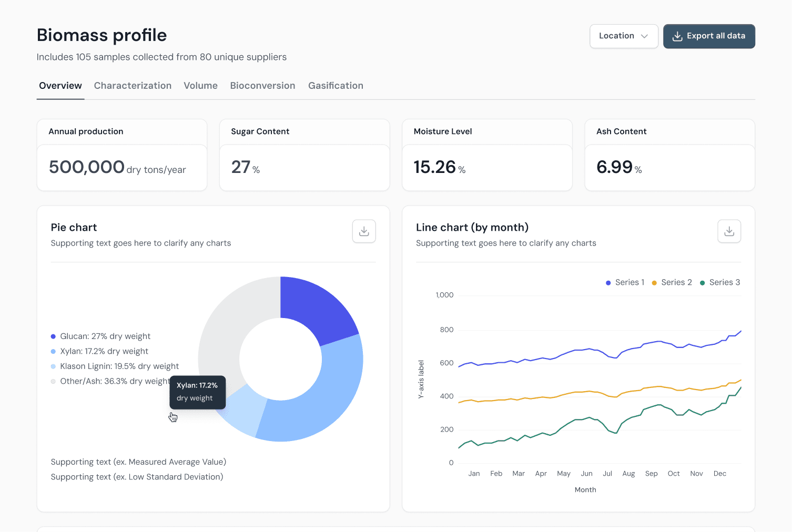Click the Overview tab
This screenshot has width=792, height=532.
[x=60, y=86]
